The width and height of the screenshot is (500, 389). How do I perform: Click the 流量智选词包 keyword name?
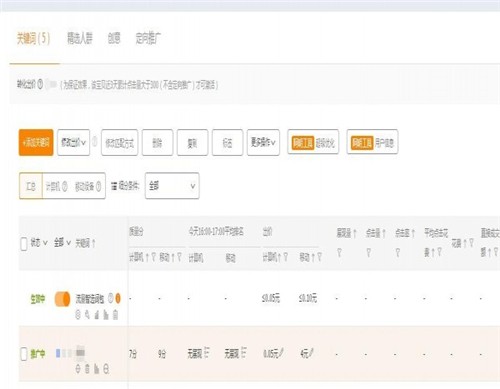[90, 299]
